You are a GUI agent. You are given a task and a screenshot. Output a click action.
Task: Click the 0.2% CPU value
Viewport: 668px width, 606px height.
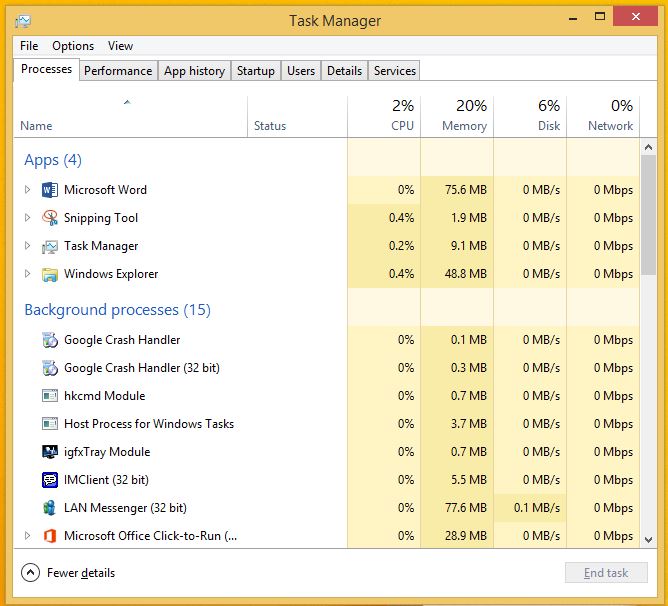pos(401,246)
